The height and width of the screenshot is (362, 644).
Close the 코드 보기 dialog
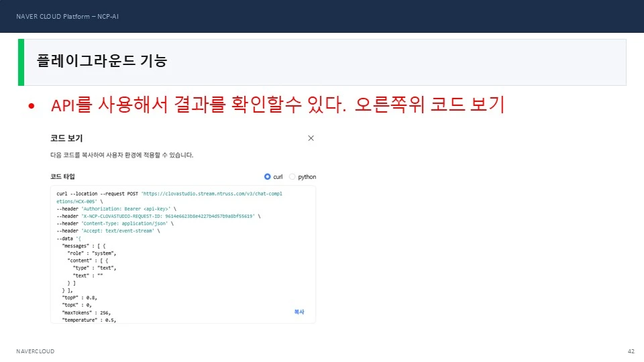(311, 138)
